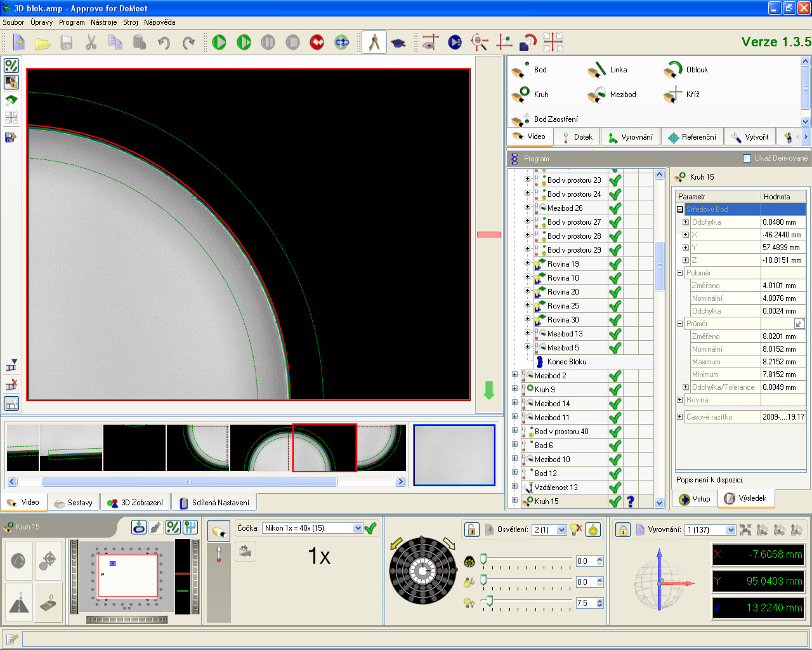Viewport: 812px width, 650px height.
Task: Select the Linka measurement tool
Action: (608, 70)
